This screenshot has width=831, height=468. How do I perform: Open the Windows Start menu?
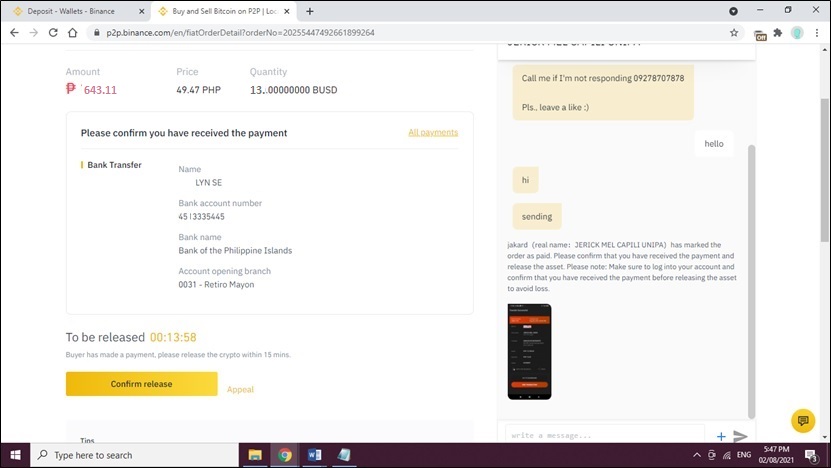point(15,455)
